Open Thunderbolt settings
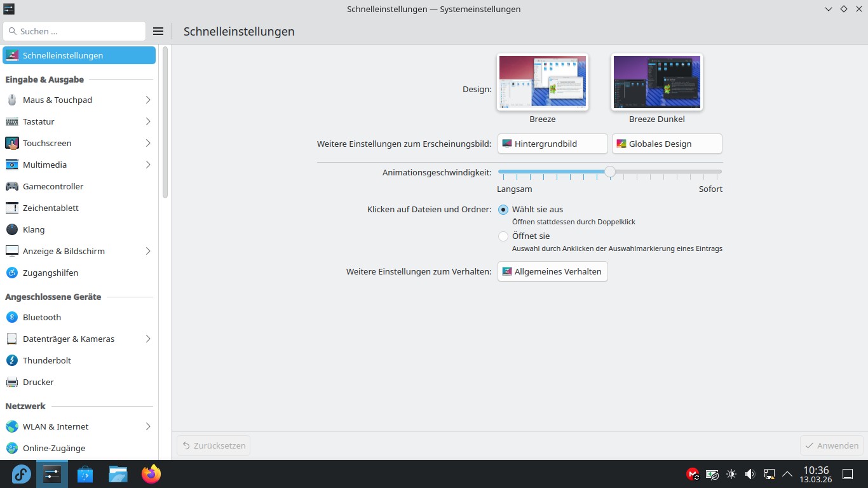This screenshot has width=868, height=488. [x=79, y=360]
